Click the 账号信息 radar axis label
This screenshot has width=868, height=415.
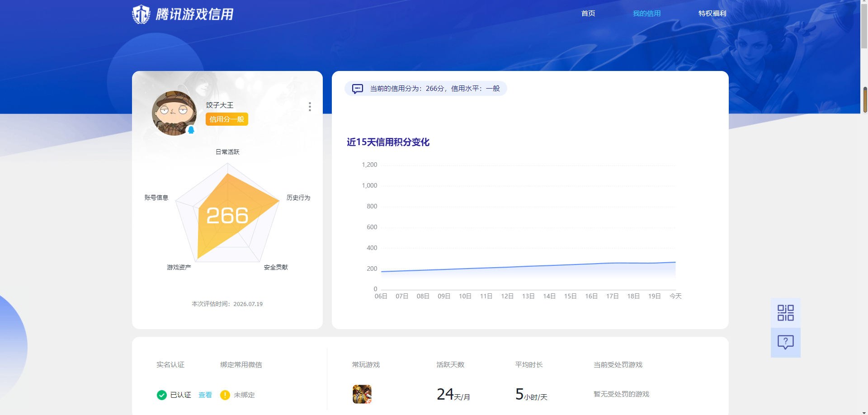(156, 198)
